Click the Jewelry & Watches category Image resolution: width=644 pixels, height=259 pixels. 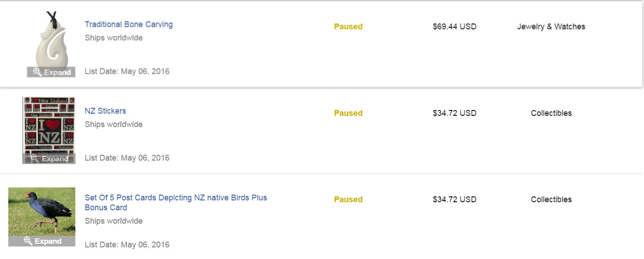point(551,27)
